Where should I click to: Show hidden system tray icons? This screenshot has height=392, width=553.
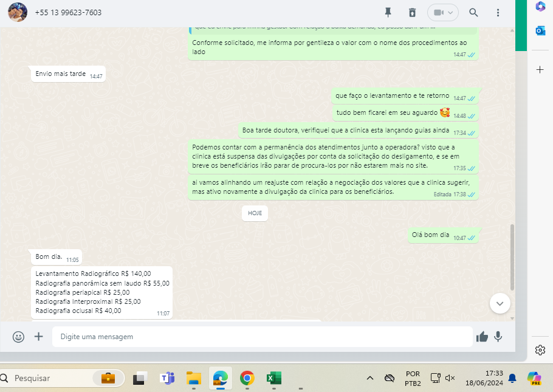click(x=369, y=378)
